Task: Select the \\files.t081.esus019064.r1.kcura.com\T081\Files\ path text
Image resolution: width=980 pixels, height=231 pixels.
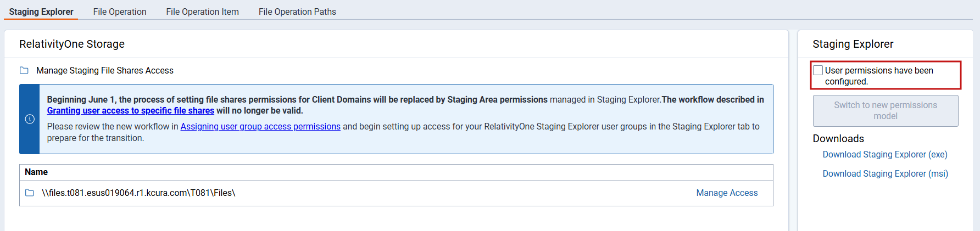Action: tap(138, 193)
